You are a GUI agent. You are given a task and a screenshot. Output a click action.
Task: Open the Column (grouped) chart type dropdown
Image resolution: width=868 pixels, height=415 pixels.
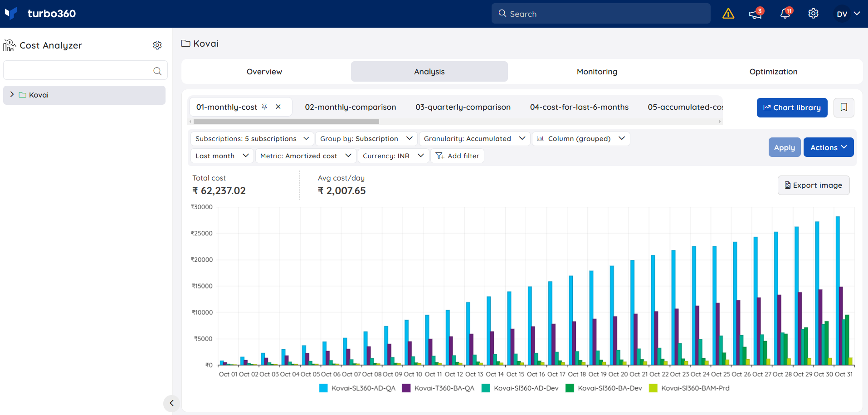coord(581,138)
